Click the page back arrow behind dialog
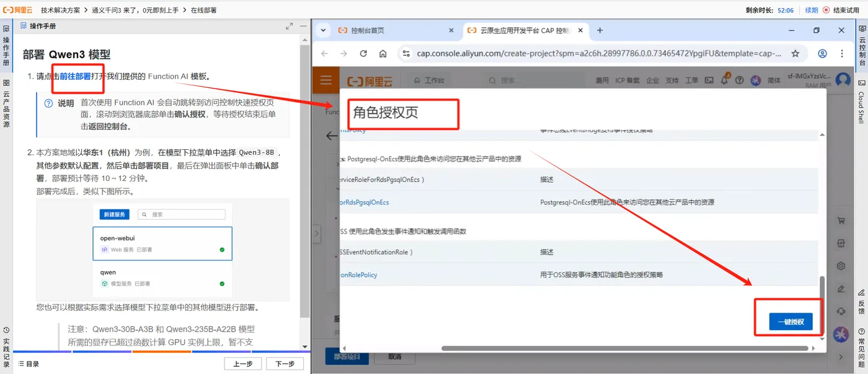 click(331, 136)
